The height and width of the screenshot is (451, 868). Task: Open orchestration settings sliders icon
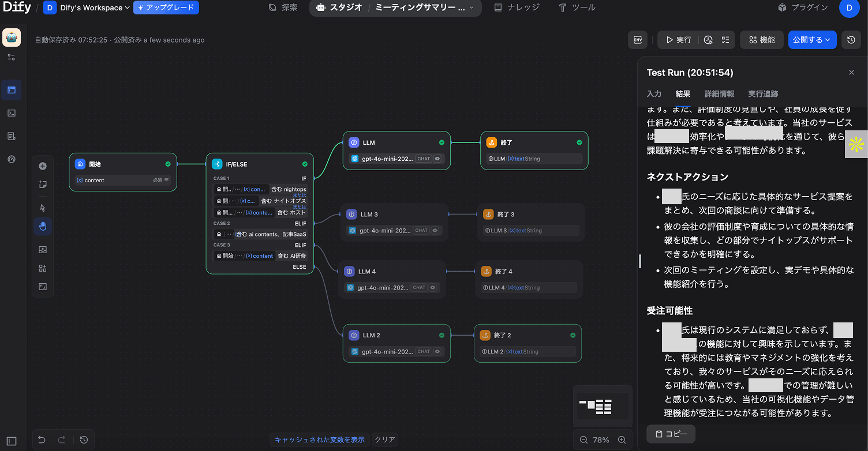[12, 57]
